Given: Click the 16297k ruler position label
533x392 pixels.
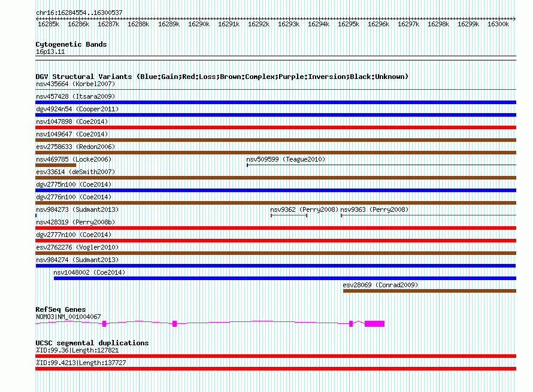Looking at the screenshot, I should tap(408, 24).
